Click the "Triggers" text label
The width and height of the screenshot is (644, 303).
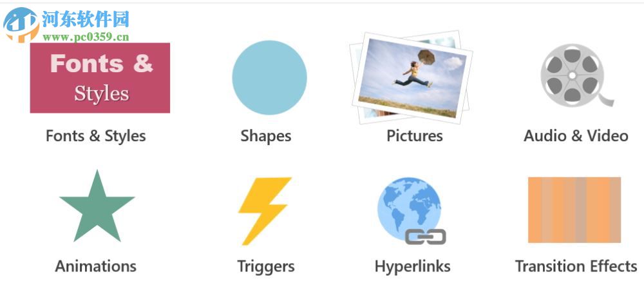point(266,267)
